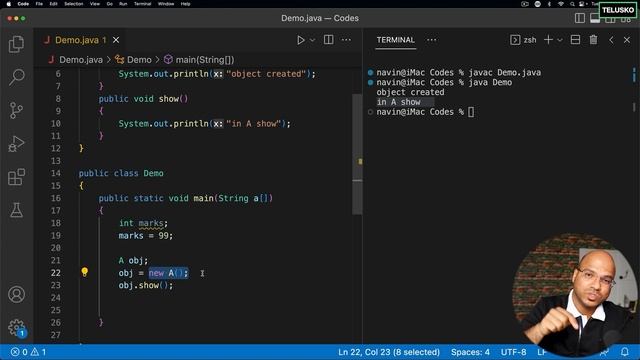Toggle the panel layout icon in title bar

point(595,18)
